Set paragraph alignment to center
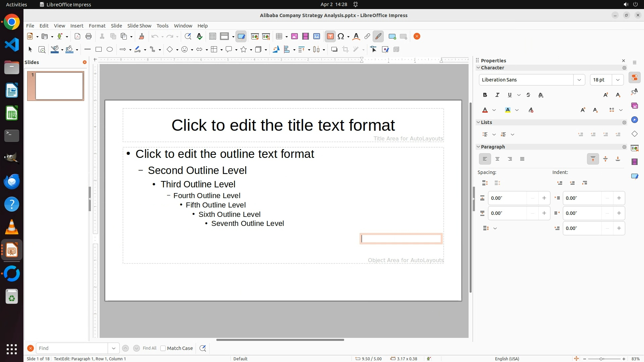 click(x=497, y=159)
